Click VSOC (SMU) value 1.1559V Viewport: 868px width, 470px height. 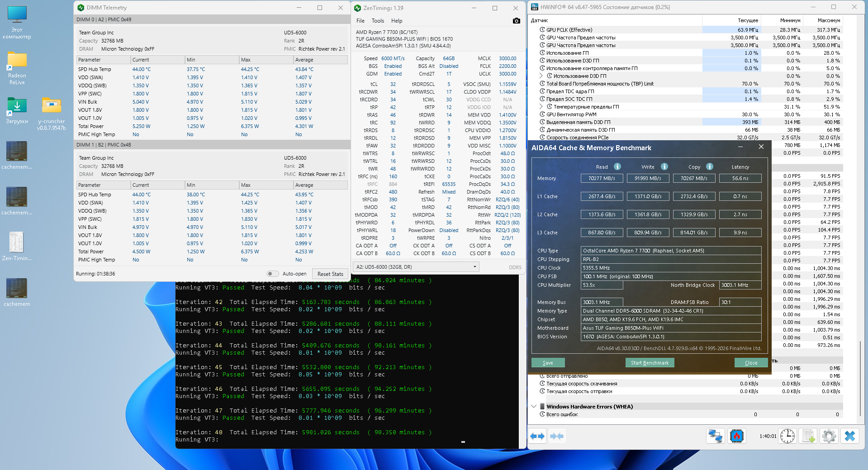click(x=508, y=84)
